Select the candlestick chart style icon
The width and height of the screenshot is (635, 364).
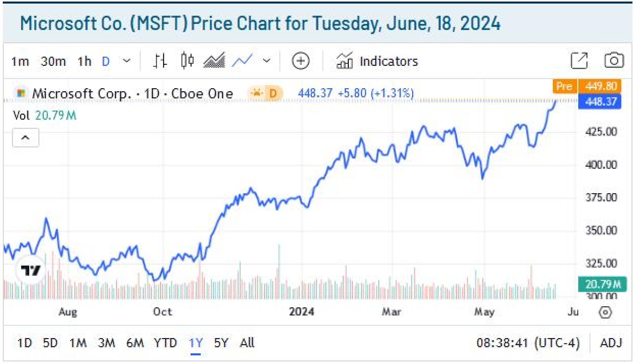point(187,61)
